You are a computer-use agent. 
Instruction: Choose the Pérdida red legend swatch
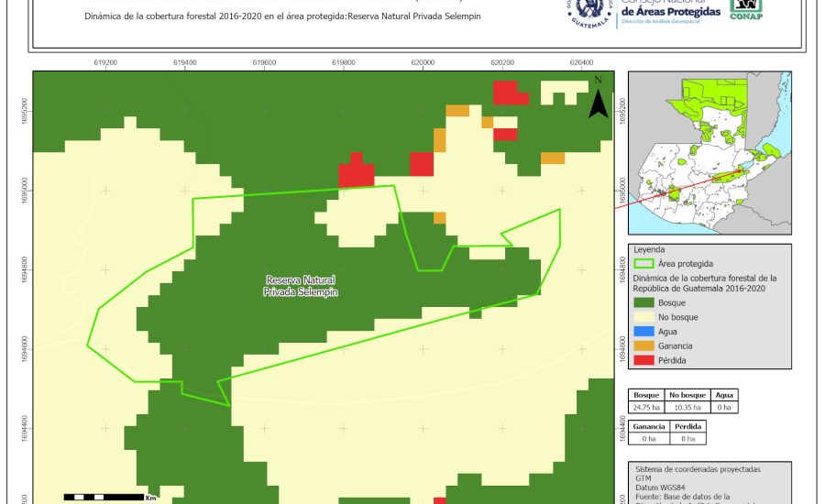[x=643, y=361]
